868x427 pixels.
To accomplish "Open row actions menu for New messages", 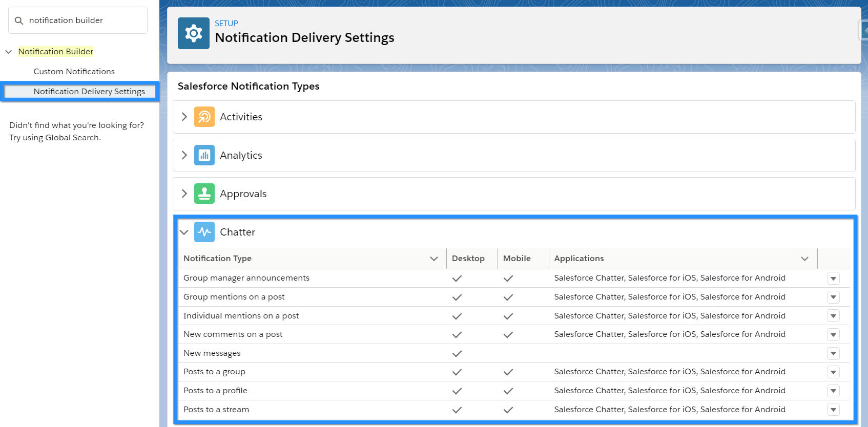I will tap(833, 353).
